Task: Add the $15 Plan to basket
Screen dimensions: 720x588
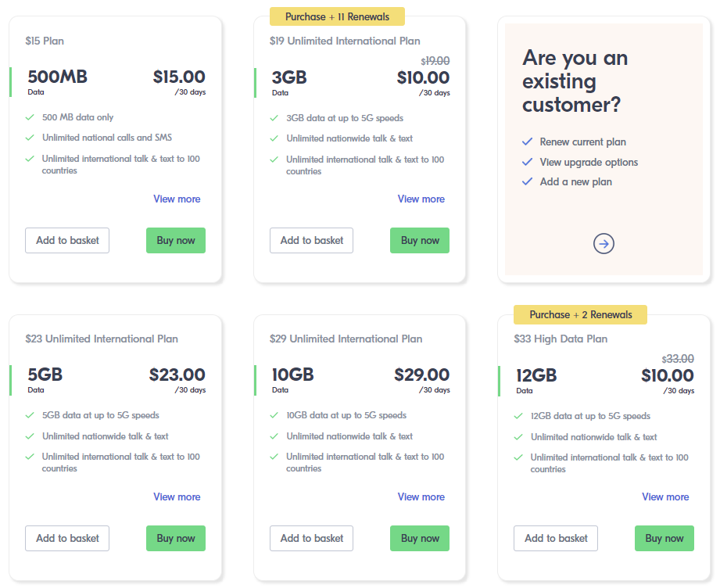Action: (67, 240)
